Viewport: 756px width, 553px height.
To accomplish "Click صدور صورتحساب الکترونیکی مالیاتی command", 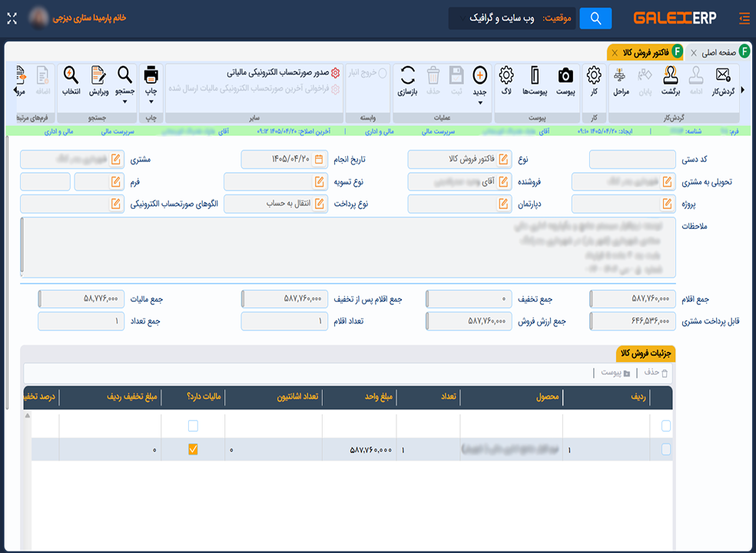I will pos(283,73).
